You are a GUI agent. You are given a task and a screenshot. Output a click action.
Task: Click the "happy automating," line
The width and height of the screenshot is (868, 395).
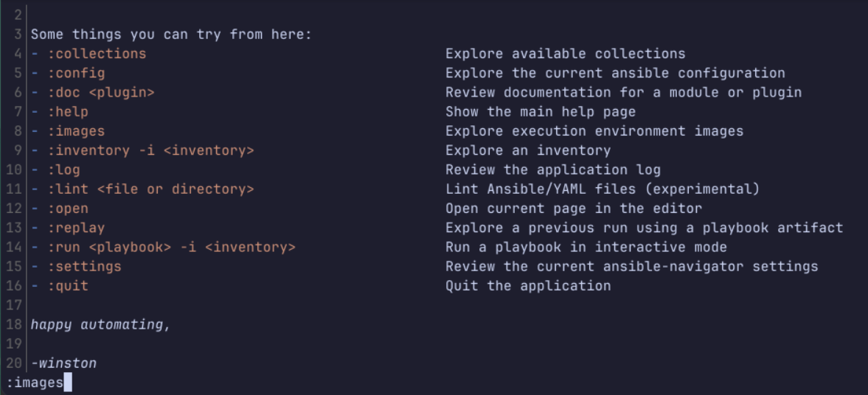(100, 324)
